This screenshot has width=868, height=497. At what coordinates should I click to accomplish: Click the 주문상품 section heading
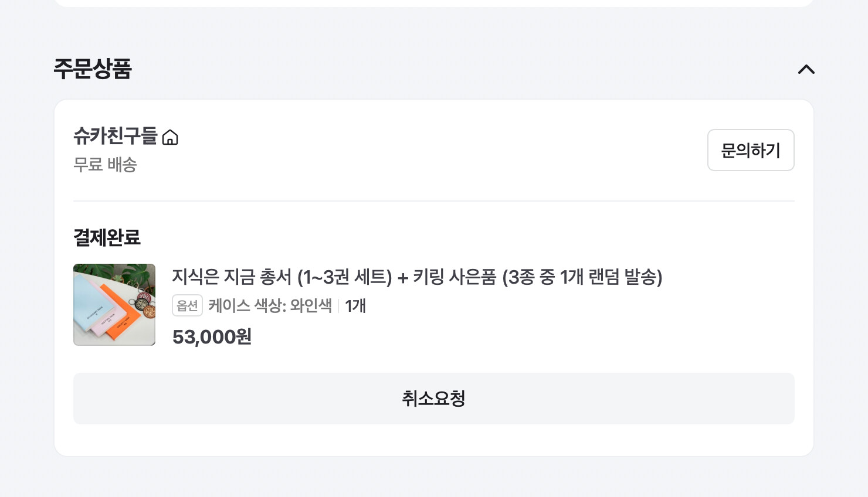pos(93,69)
